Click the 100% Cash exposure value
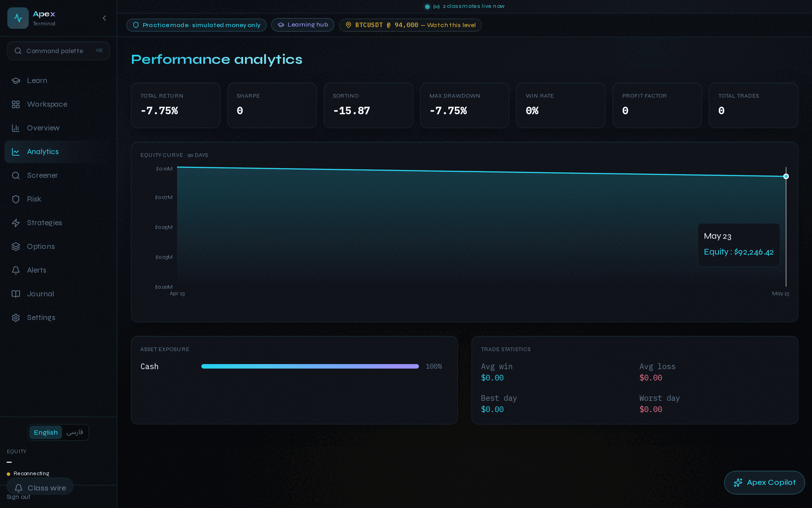The height and width of the screenshot is (508, 812). (x=434, y=366)
